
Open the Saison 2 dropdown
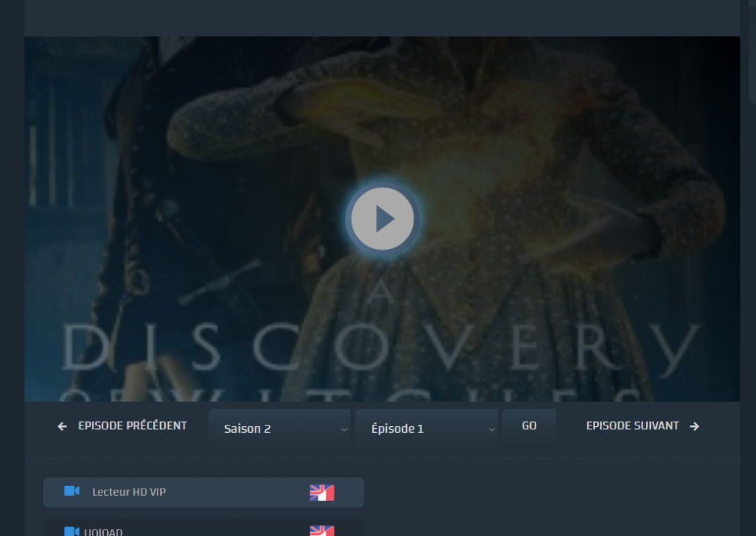point(279,428)
